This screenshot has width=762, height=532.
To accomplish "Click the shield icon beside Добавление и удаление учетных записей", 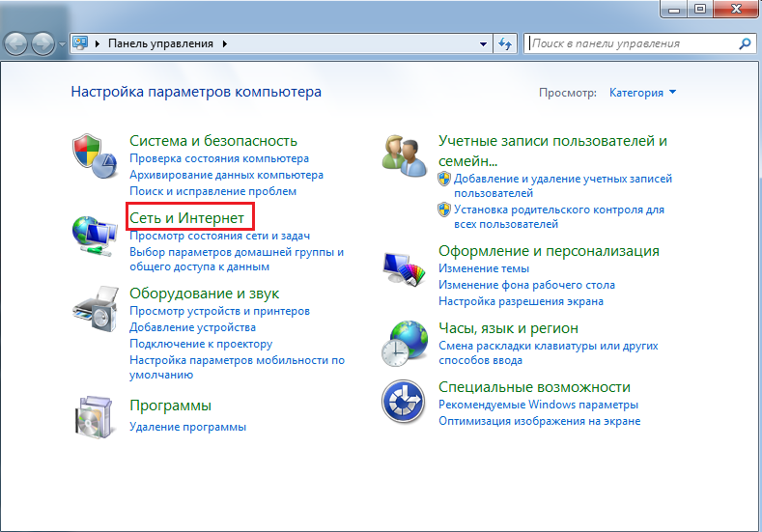I will click(444, 179).
